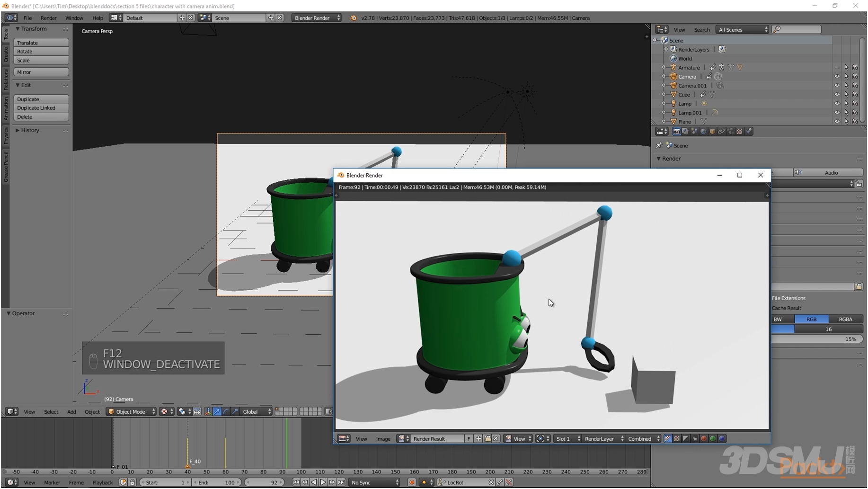
Task: Open the World properties tab icon
Action: coord(703,132)
